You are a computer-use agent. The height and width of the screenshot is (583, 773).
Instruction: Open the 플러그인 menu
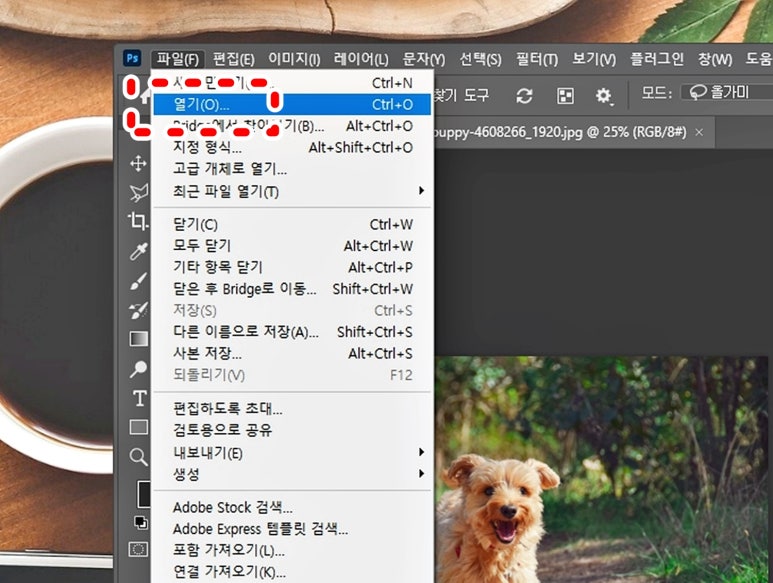pyautogui.click(x=657, y=59)
